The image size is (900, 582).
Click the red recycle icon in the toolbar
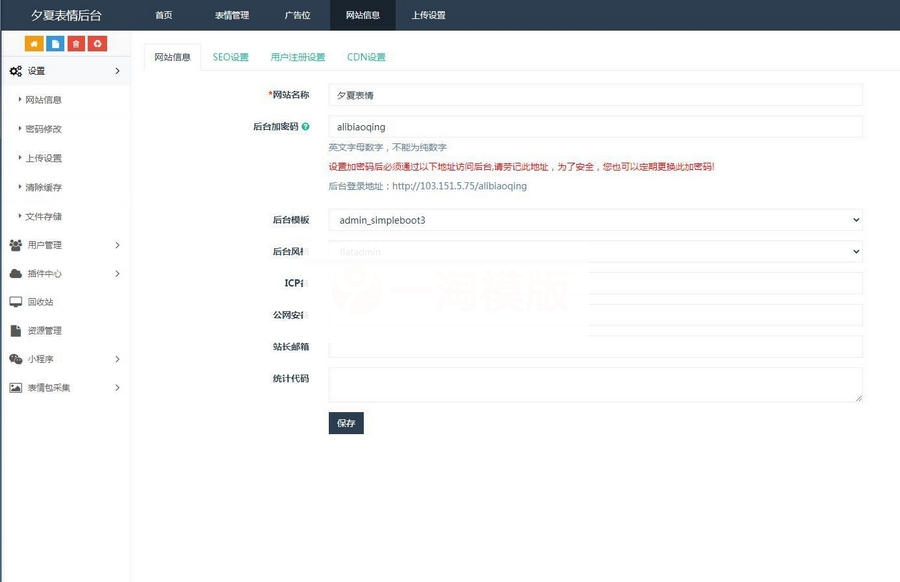(x=97, y=43)
